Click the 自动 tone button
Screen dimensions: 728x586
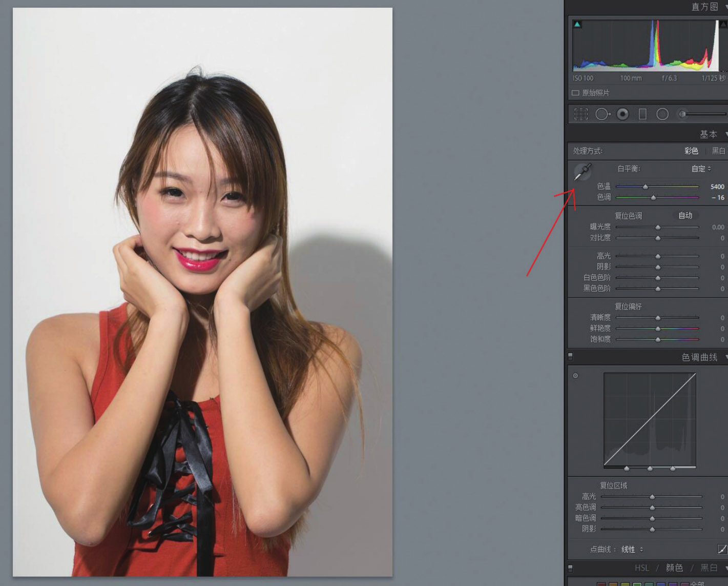(685, 216)
